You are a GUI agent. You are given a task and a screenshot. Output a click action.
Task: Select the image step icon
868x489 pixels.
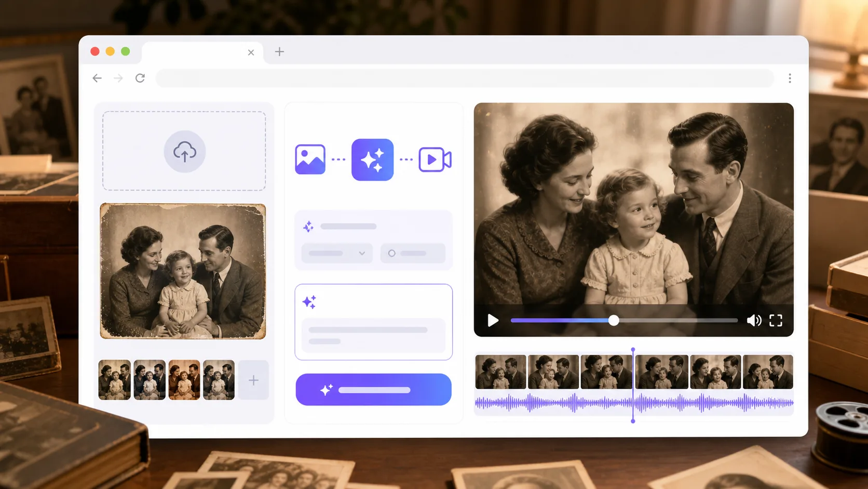point(310,159)
